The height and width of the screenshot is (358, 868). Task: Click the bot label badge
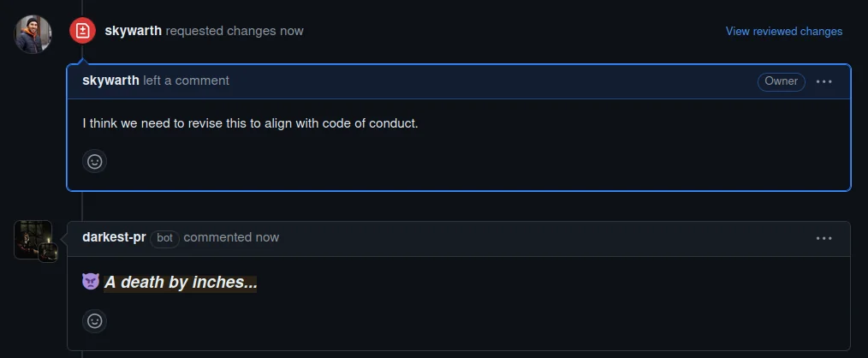click(164, 238)
